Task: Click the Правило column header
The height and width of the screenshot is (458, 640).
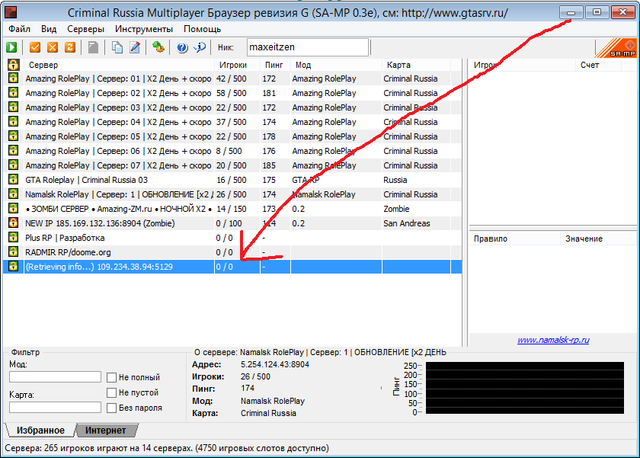Action: pos(515,239)
